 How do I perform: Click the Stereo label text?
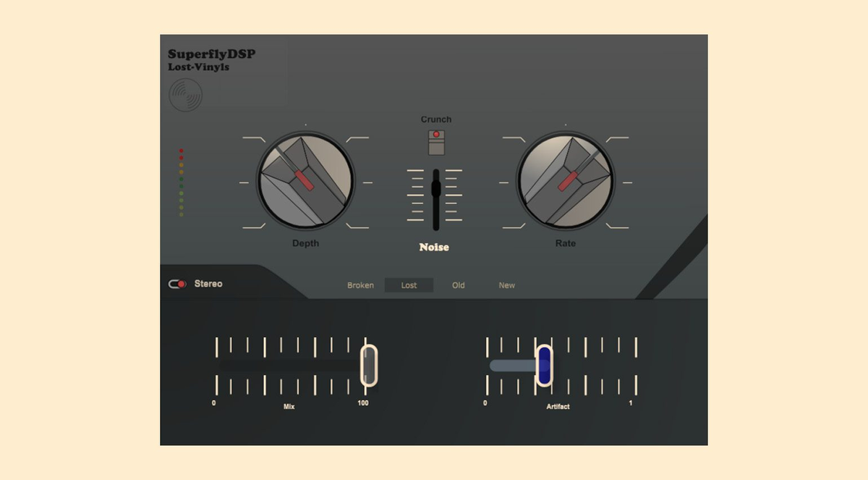(208, 284)
